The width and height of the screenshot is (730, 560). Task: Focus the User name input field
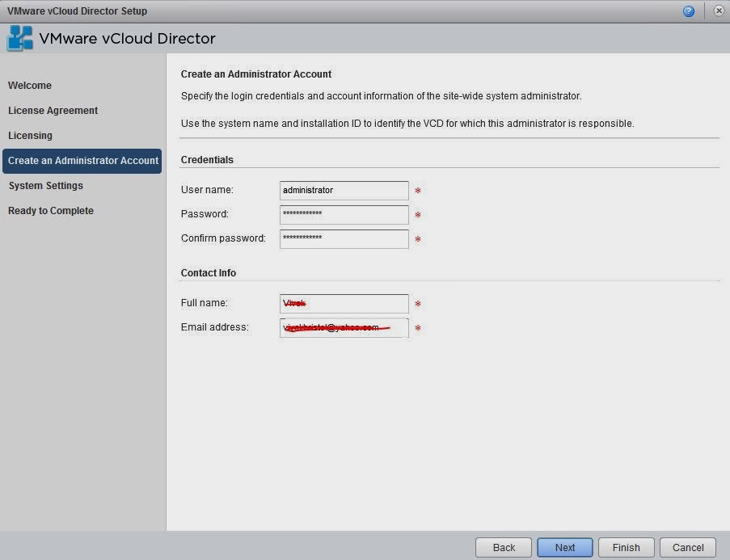(x=344, y=191)
